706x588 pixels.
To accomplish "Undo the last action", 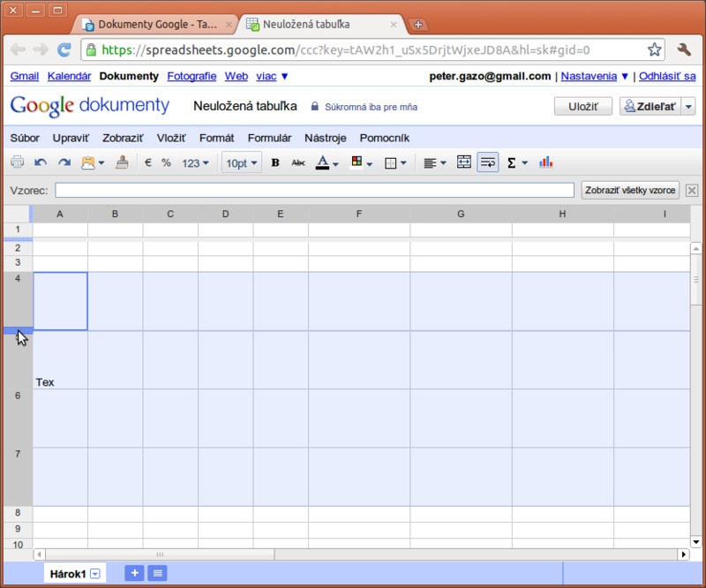I will [x=41, y=162].
